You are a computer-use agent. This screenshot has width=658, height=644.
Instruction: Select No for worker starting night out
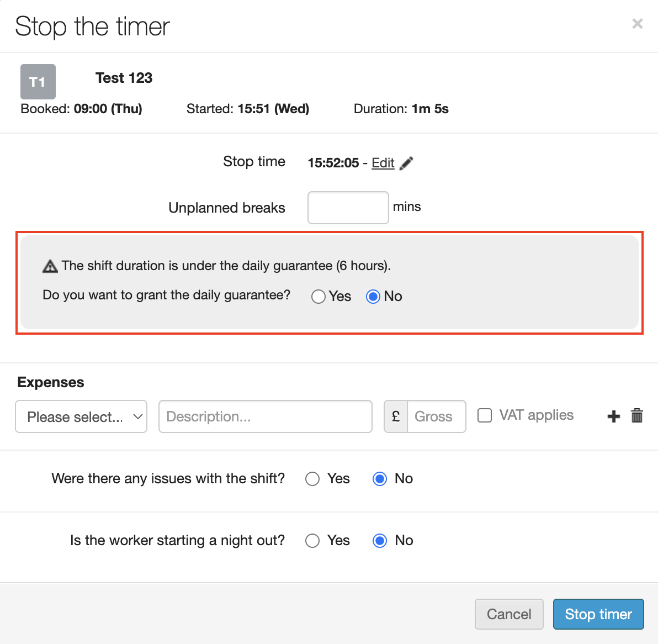point(380,541)
